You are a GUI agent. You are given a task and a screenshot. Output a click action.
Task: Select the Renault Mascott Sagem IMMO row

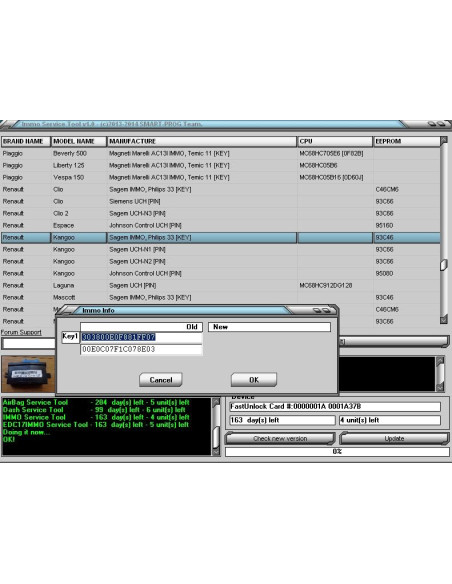[x=220, y=298]
